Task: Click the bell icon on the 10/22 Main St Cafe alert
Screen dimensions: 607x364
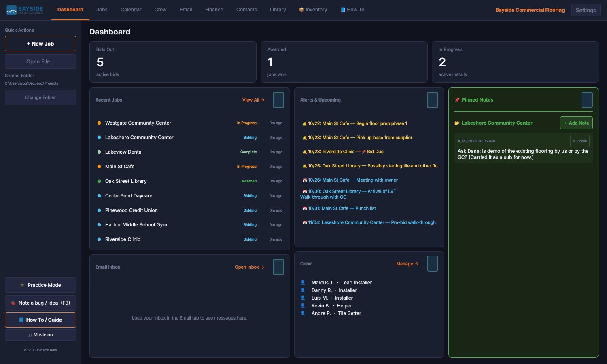Action: click(x=305, y=124)
